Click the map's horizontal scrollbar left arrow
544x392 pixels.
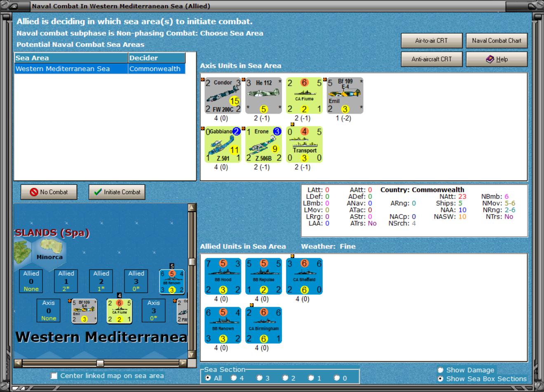click(18, 363)
